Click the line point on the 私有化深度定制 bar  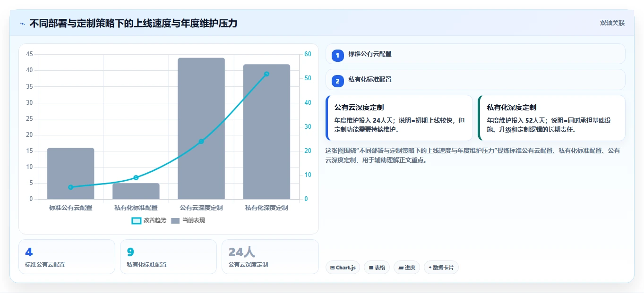[x=266, y=74]
